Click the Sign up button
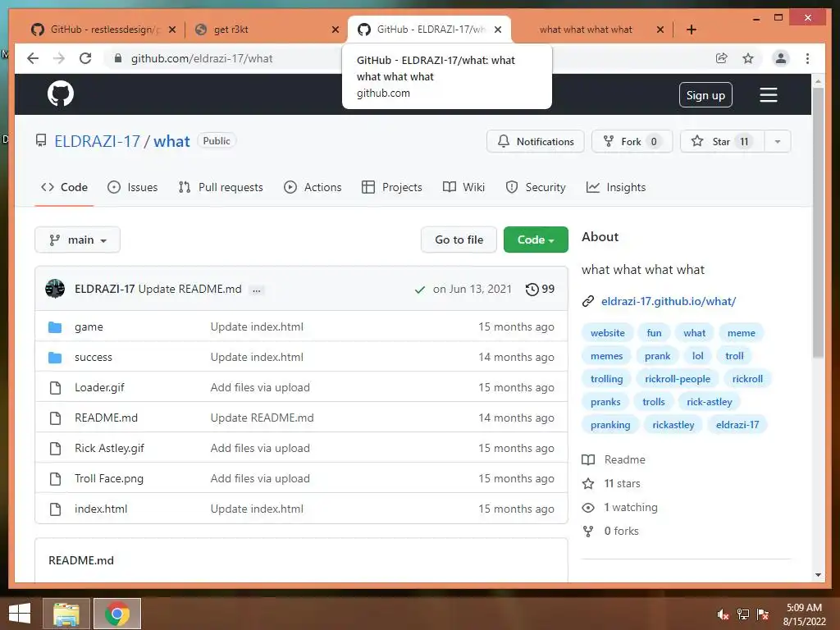 [705, 95]
